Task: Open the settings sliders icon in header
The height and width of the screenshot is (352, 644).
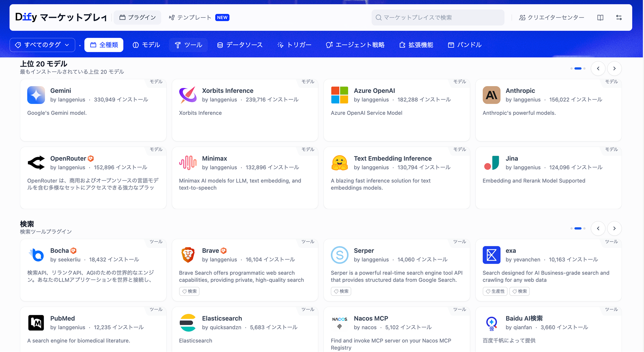Action: point(619,18)
